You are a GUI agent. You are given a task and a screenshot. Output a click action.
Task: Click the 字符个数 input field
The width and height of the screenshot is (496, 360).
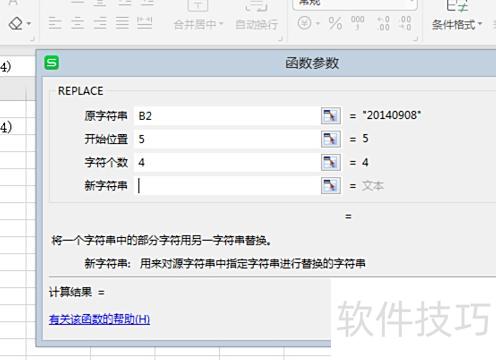227,162
